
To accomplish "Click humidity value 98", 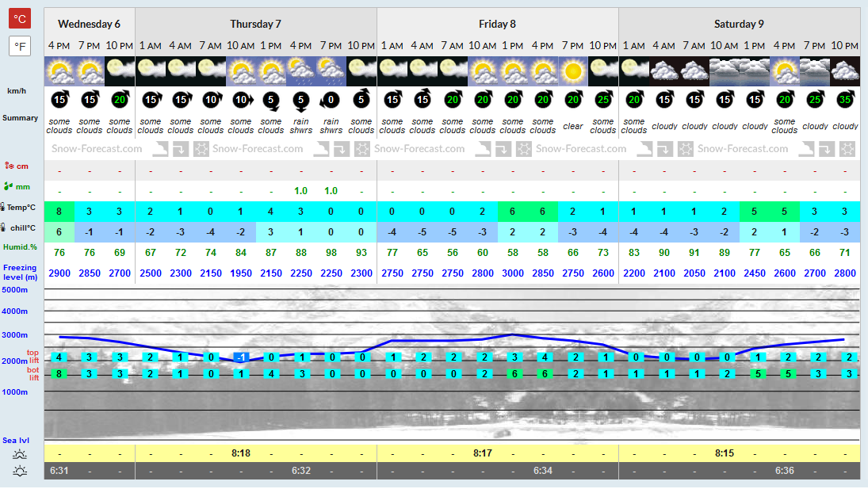I will pos(331,252).
